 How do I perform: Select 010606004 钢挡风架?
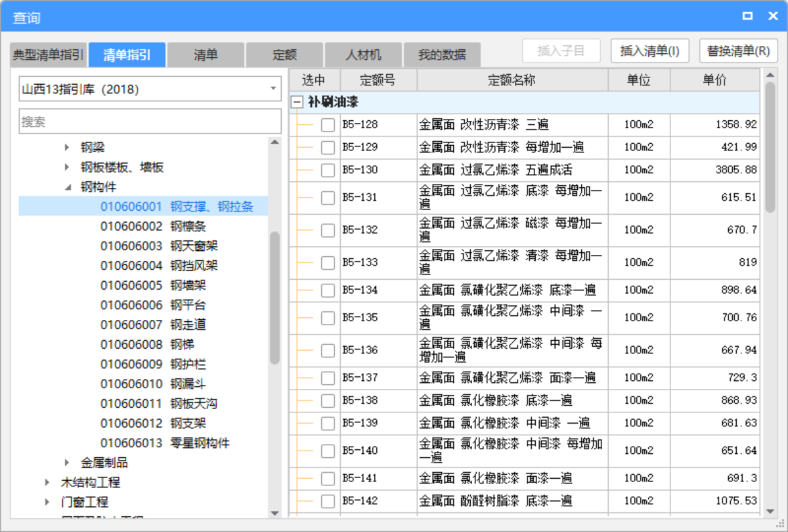click(x=159, y=266)
